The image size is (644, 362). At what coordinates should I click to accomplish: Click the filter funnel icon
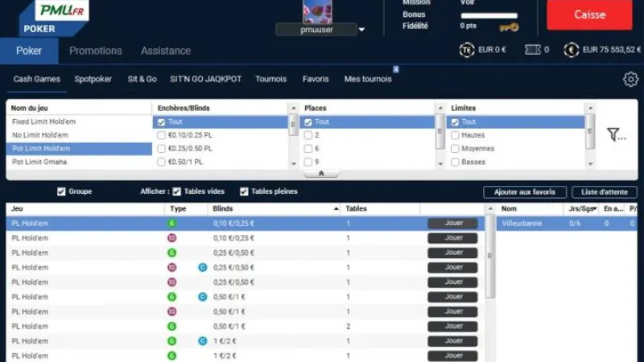pos(616,134)
